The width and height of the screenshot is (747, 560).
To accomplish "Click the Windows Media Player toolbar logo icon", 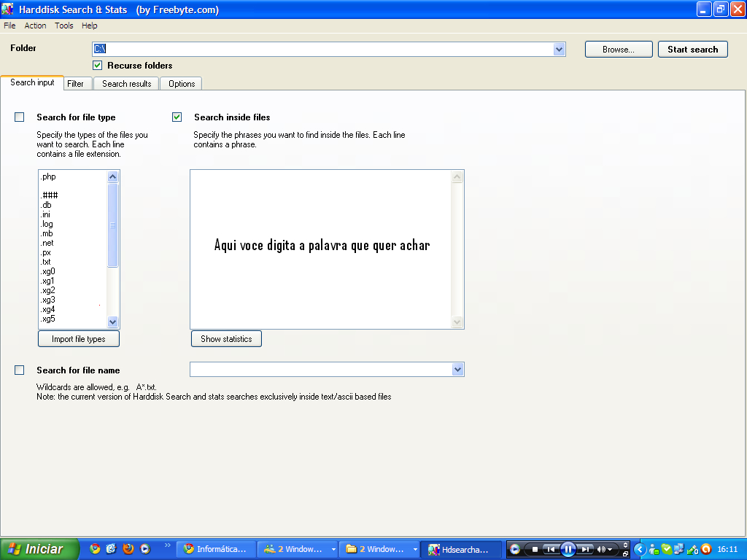I will click(514, 549).
